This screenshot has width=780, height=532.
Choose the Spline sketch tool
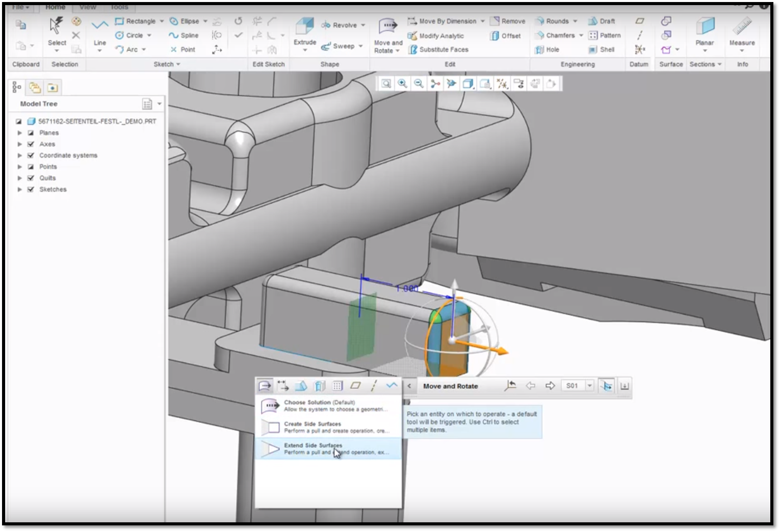184,35
